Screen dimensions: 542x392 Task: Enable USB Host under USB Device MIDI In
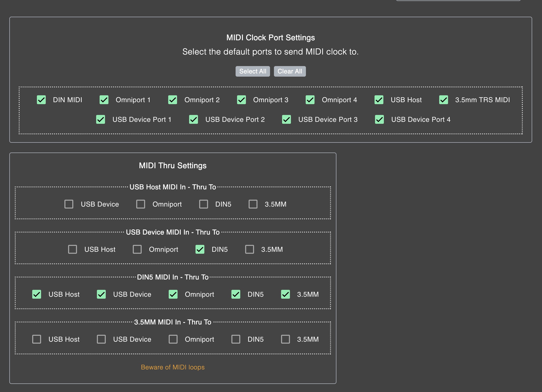coord(73,249)
